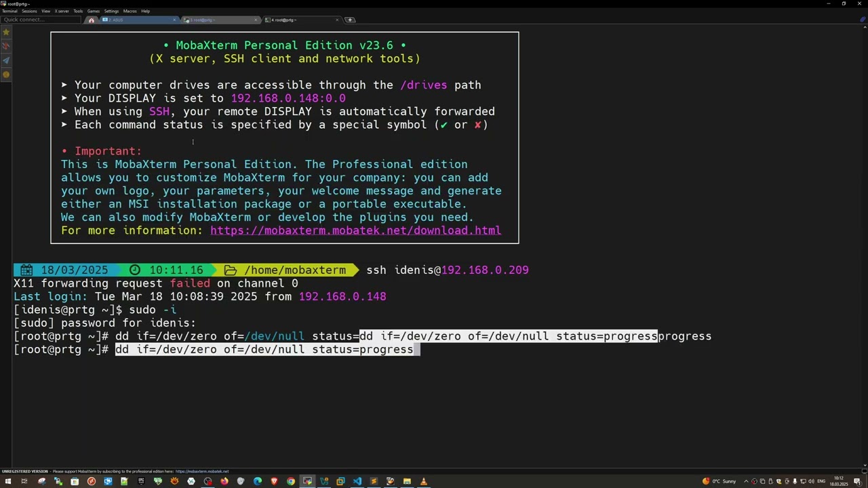Image resolution: width=868 pixels, height=488 pixels.
Task: Open the Sessions menu
Action: coord(29,11)
